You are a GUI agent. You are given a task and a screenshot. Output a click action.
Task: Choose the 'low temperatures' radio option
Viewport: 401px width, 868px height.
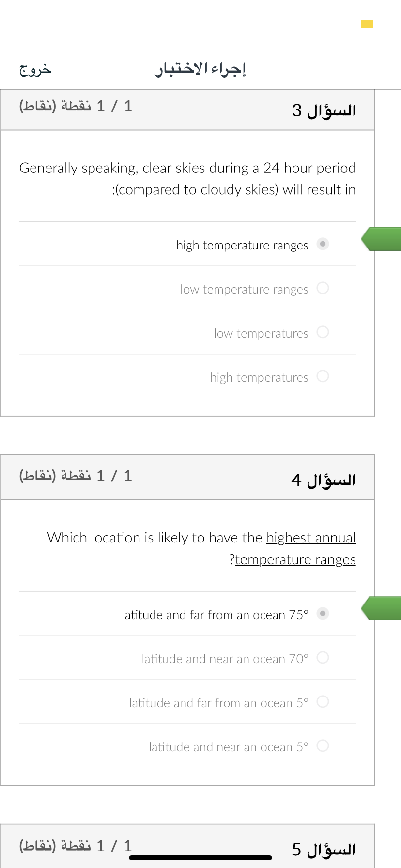pyautogui.click(x=323, y=332)
